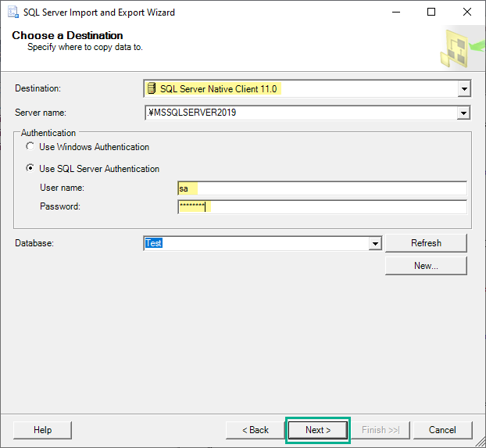This screenshot has width=486, height=448.
Task: Click the SQL Server Native Client database icon
Action: [x=152, y=88]
